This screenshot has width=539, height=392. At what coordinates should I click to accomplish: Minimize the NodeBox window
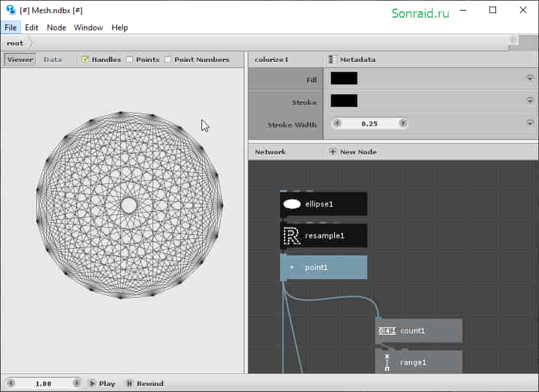tap(463, 10)
